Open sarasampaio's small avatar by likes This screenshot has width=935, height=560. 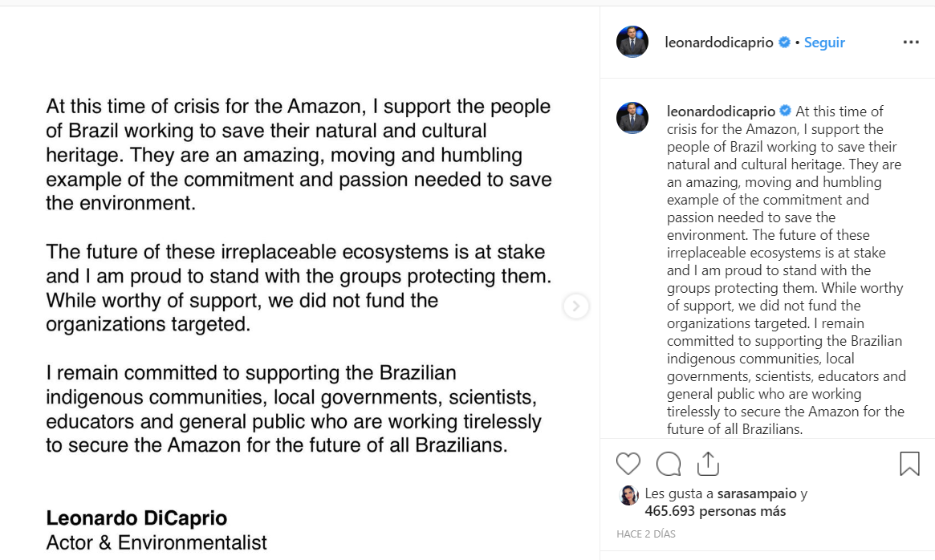coord(629,495)
